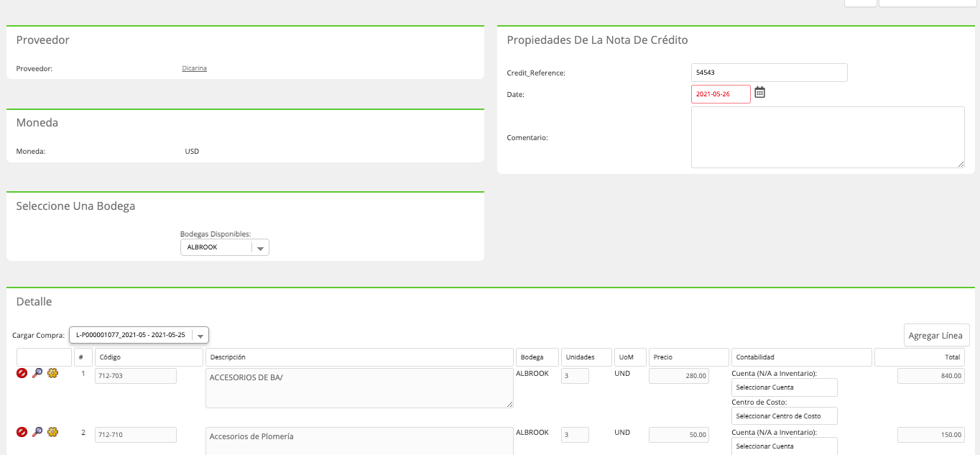Click the Date field showing 2021-05-26

click(721, 94)
